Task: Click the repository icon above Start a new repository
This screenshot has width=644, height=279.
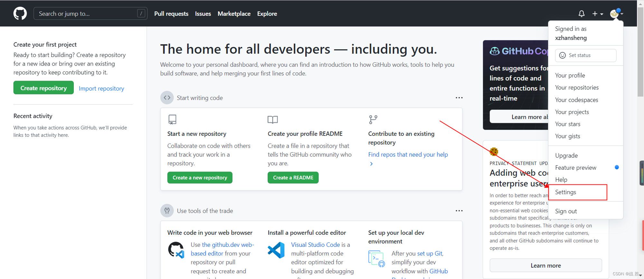Action: (x=172, y=119)
